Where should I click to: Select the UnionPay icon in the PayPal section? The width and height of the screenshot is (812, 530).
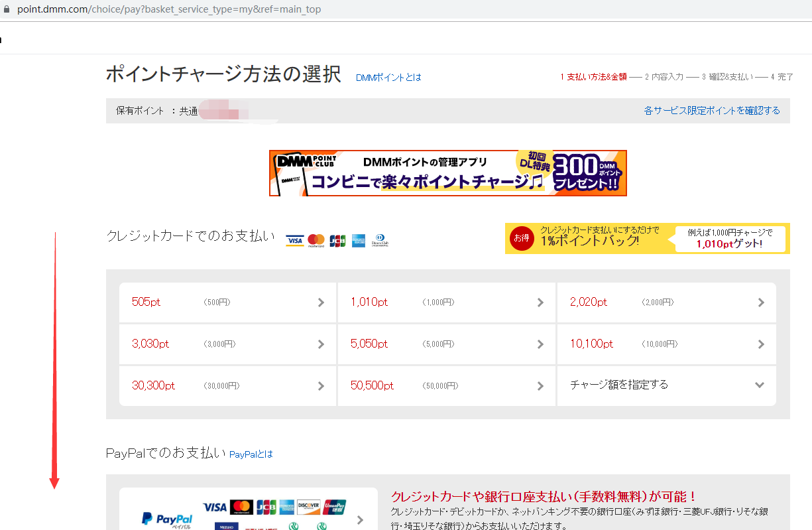tap(334, 506)
